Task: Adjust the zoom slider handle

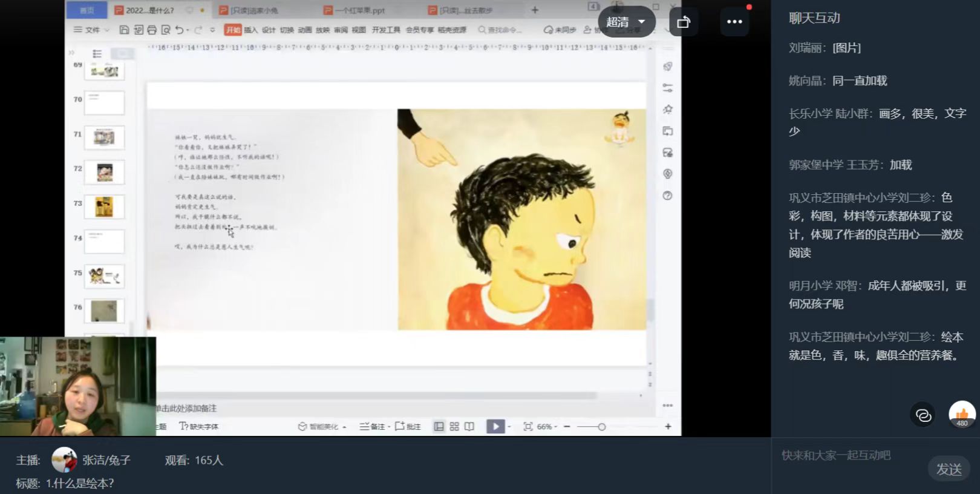Action: click(x=601, y=427)
